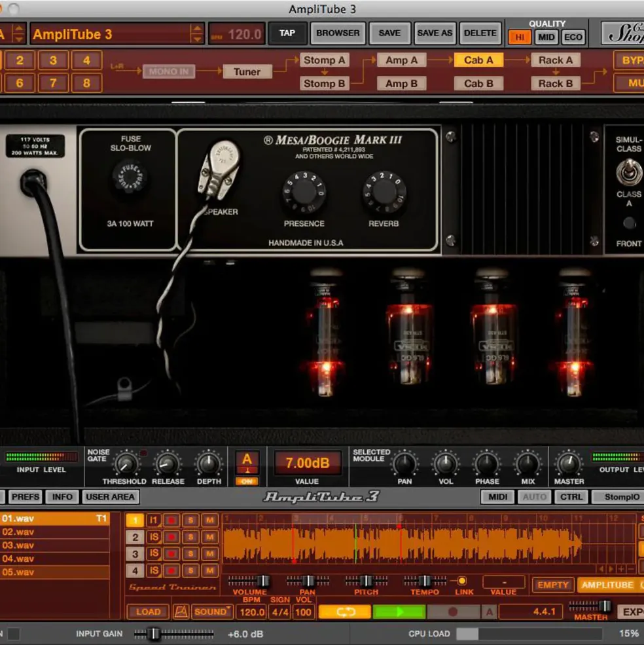Screen dimensions: 644x645
Task: Select the Amp B module
Action: pos(401,84)
